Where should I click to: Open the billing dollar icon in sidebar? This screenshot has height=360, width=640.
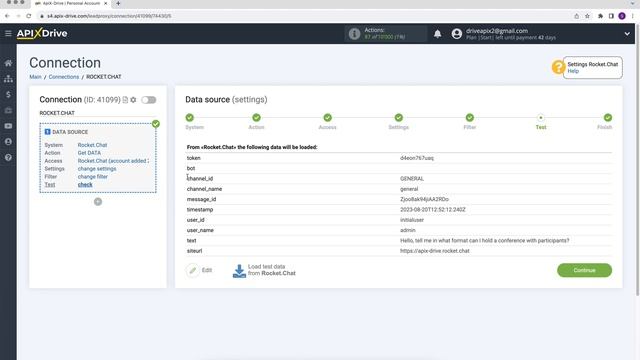(x=8, y=95)
